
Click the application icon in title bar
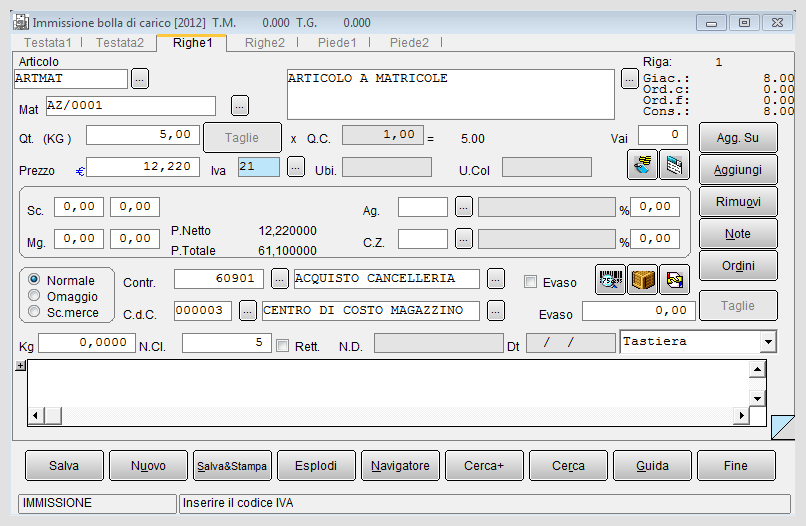coord(21,22)
